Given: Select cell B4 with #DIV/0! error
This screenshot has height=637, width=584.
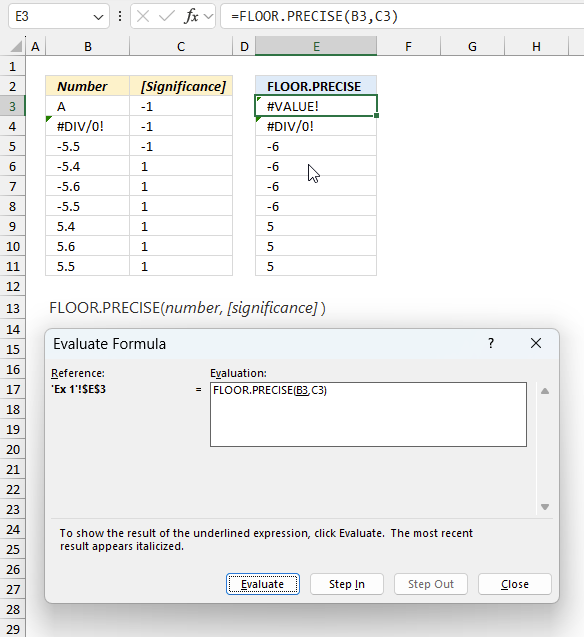Looking at the screenshot, I should coord(88,126).
